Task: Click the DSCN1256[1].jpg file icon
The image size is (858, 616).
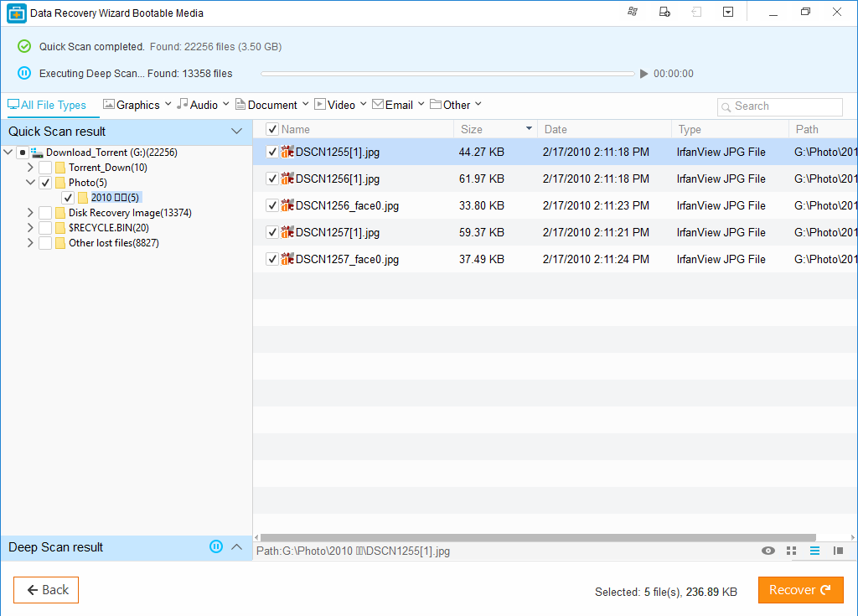Action: click(x=287, y=179)
